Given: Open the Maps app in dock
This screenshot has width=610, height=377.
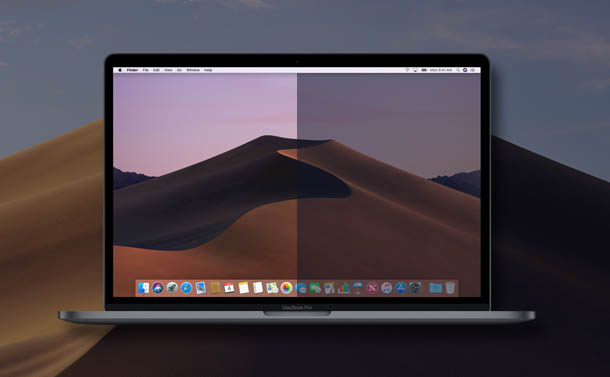Looking at the screenshot, I should click(x=272, y=288).
